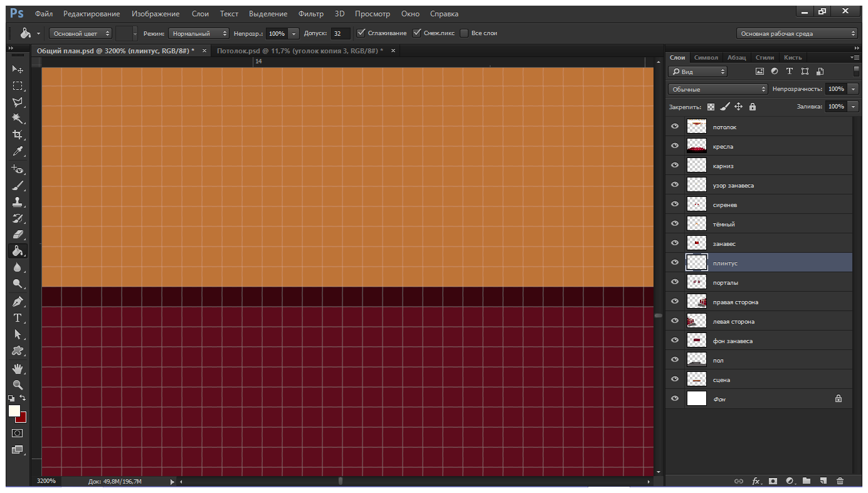Select the Custom Shape tool
868x493 pixels.
click(x=18, y=351)
